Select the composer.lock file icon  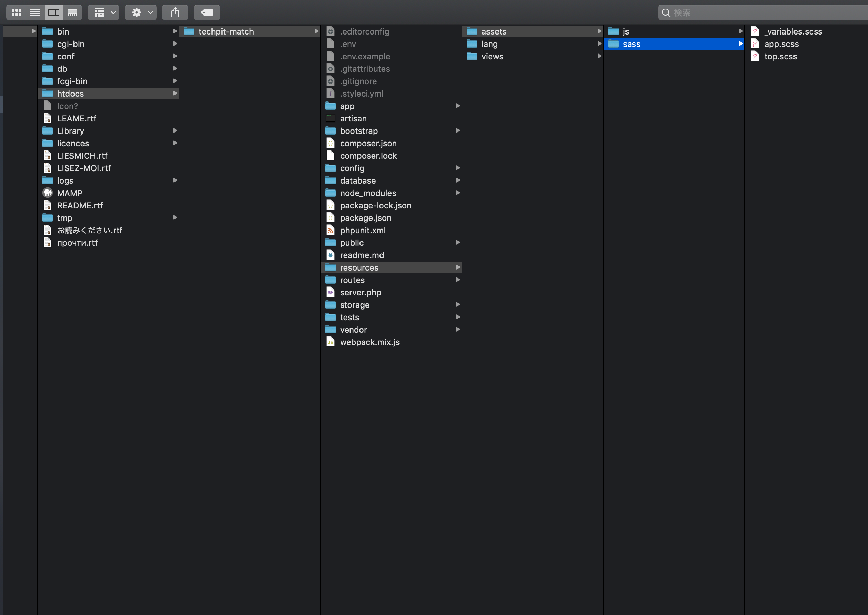331,156
